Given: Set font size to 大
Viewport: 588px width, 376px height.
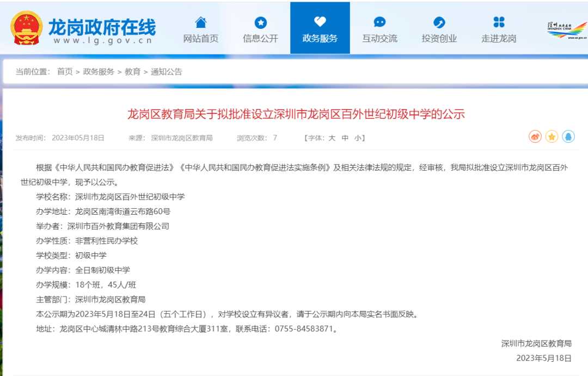Looking at the screenshot, I should point(332,138).
